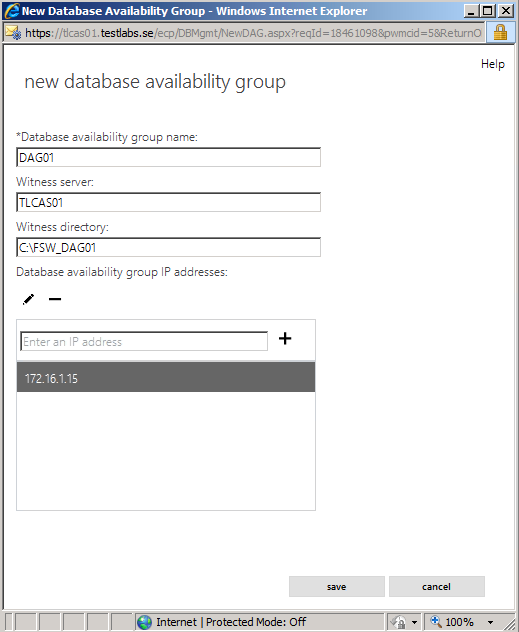
Task: Click the DAG01 group name field
Action: (x=168, y=157)
